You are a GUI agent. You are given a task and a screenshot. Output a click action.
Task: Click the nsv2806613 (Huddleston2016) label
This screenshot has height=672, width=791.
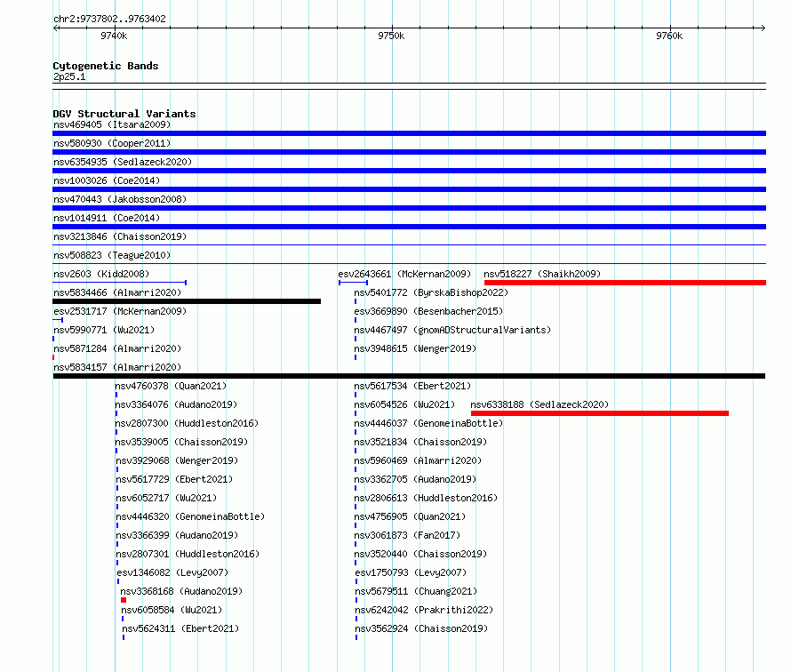point(426,498)
